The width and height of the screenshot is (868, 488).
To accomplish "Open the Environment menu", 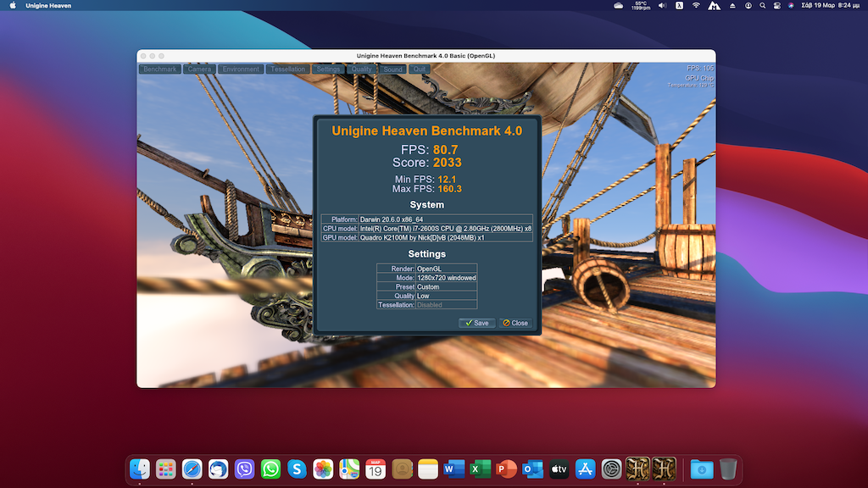I will (x=241, y=69).
